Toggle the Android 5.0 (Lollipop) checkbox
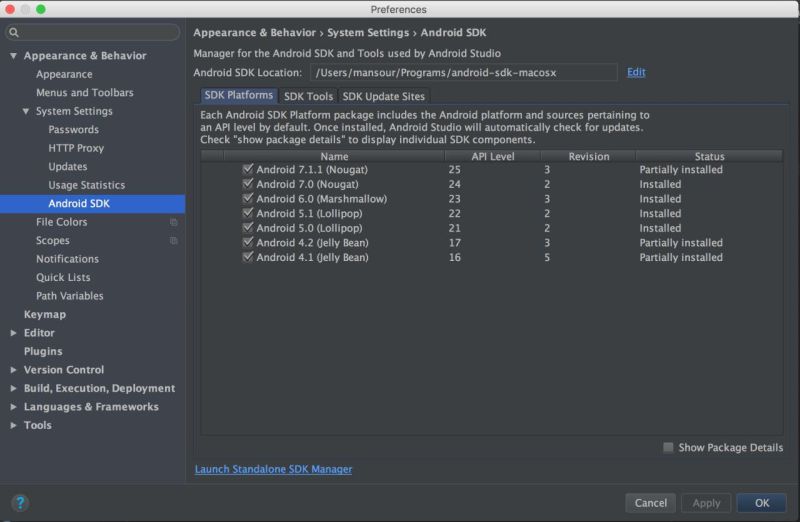This screenshot has width=800, height=522. coord(248,228)
